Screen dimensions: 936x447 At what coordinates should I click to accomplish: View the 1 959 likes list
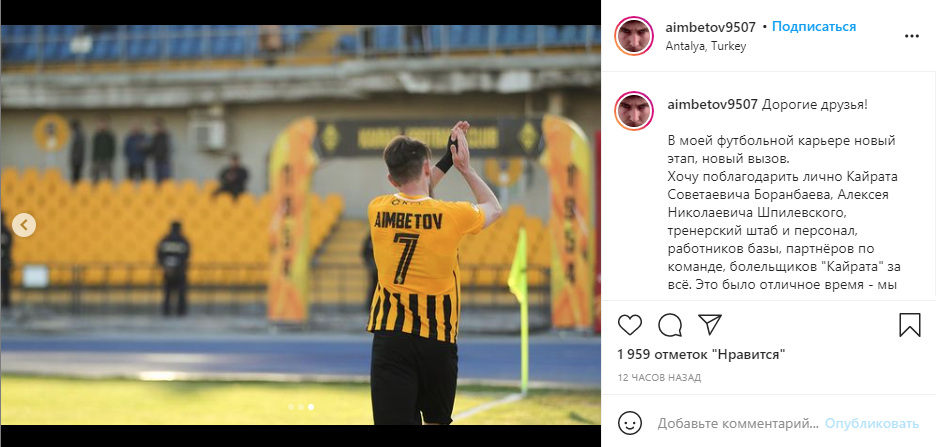point(701,354)
